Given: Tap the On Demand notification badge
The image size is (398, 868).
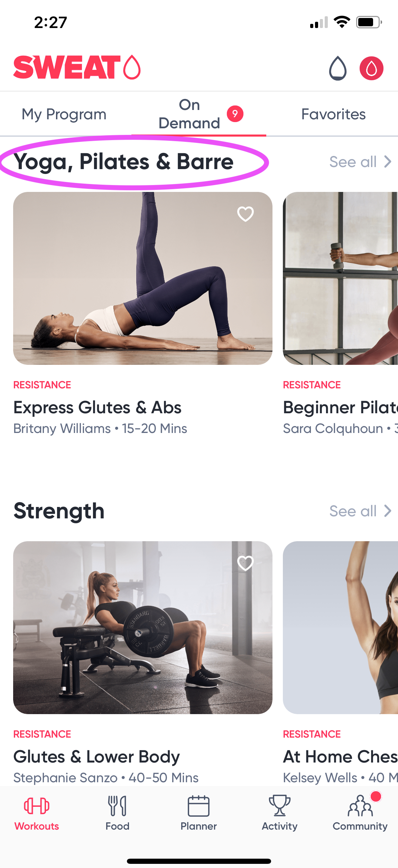Looking at the screenshot, I should point(235,114).
